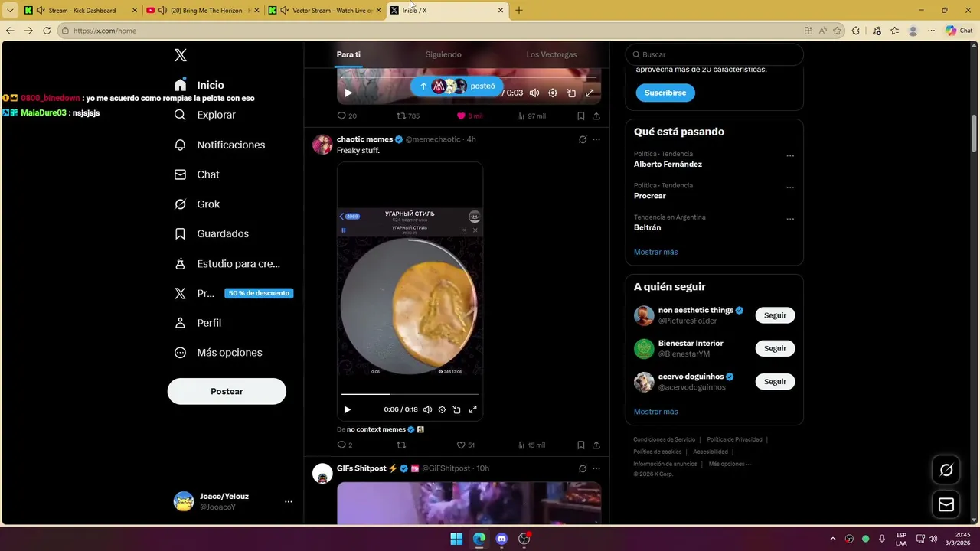The width and height of the screenshot is (980, 551).
Task: Open the chaotic memes account name
Action: [364, 139]
